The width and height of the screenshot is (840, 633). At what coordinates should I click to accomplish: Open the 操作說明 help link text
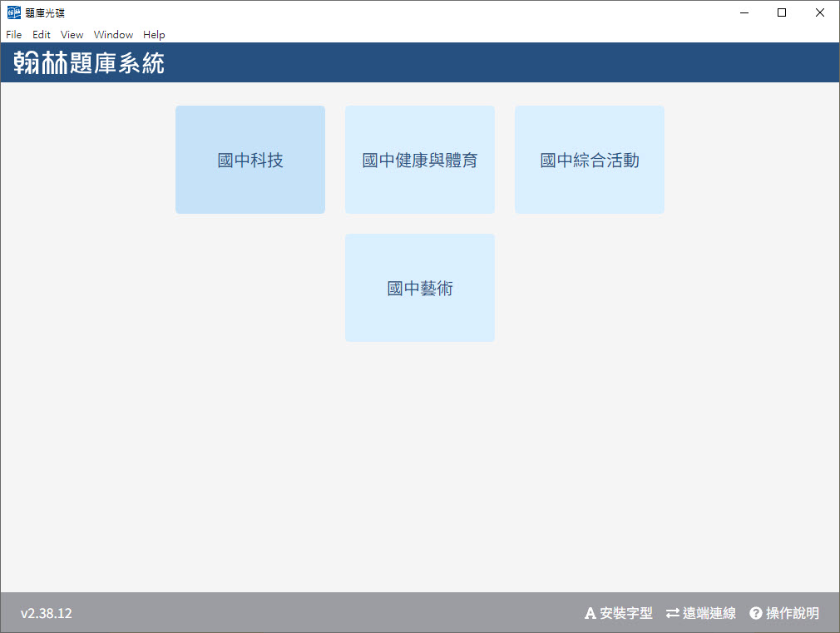point(793,613)
